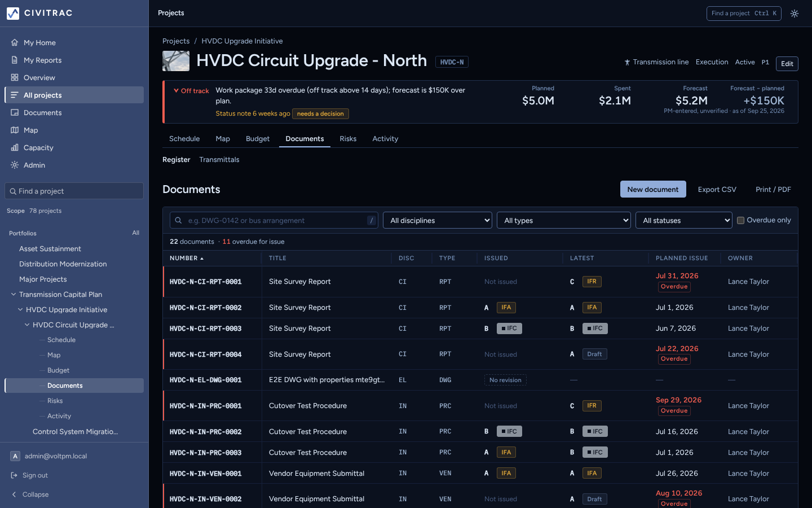Switch to the Risks tab
Viewport: 812px width, 508px height.
(348, 138)
